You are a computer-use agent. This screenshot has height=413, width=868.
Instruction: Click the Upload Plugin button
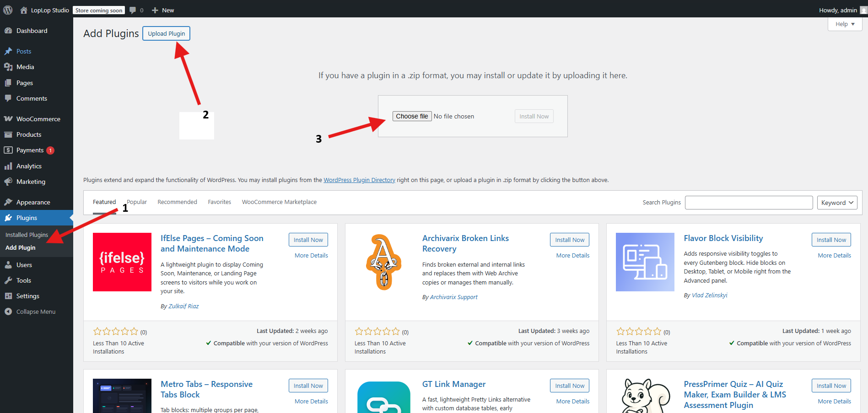pyautogui.click(x=166, y=33)
